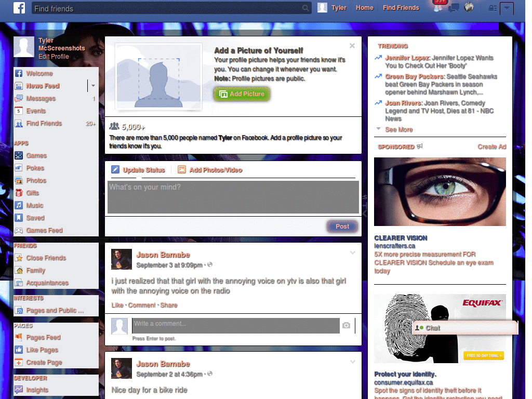Click the Photos app icon
Image resolution: width=532 pixels, height=399 pixels.
pos(19,180)
